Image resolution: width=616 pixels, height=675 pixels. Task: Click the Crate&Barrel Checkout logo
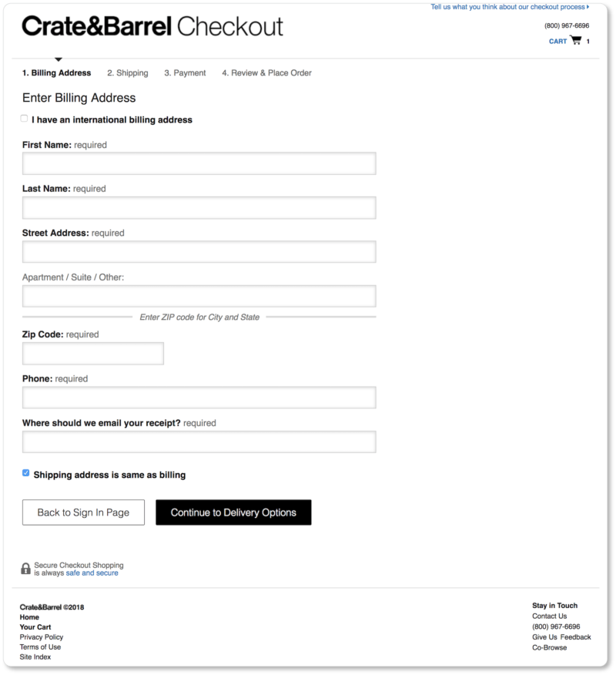[152, 26]
